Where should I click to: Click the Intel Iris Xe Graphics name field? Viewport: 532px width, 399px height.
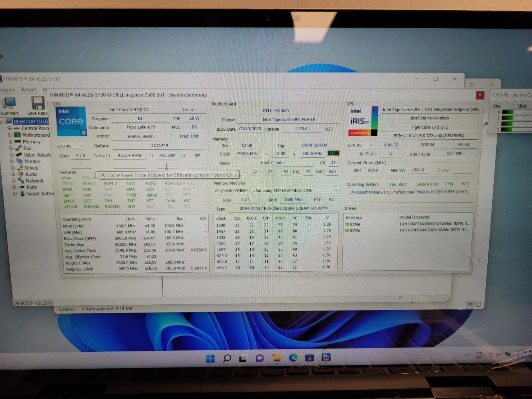(x=430, y=118)
